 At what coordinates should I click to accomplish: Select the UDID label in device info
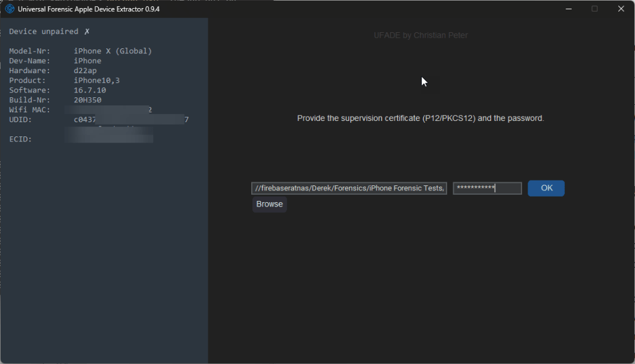coord(20,120)
